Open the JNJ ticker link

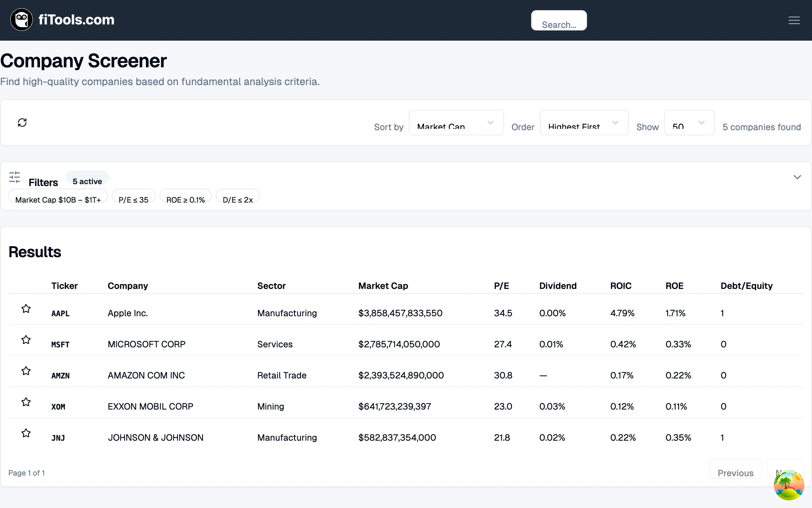pyautogui.click(x=58, y=438)
